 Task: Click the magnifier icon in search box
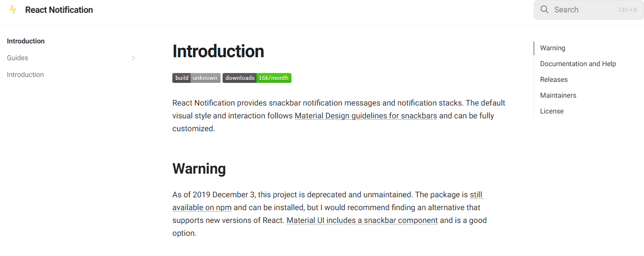[544, 10]
